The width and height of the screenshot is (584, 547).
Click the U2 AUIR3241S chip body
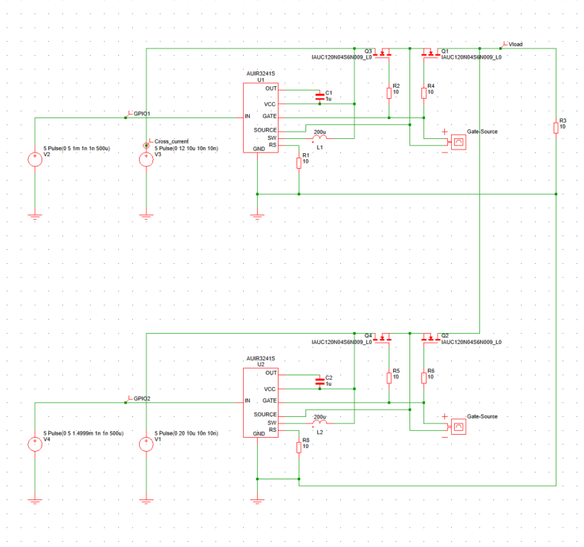coord(261,403)
